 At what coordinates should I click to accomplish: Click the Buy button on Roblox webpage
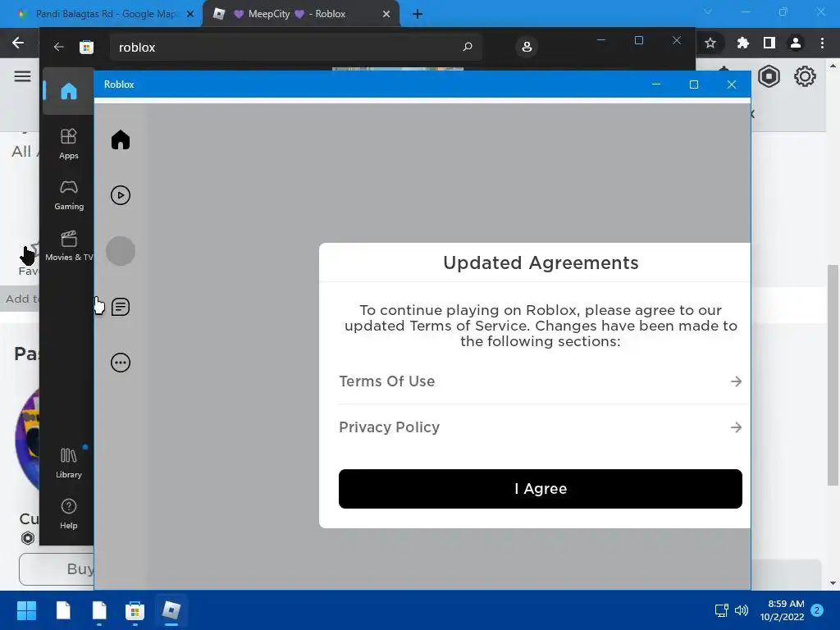click(x=57, y=569)
